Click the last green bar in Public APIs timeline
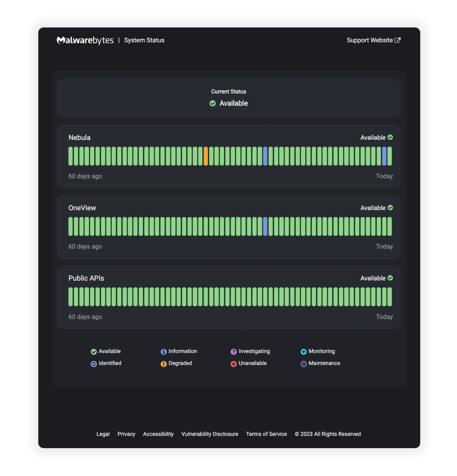Viewport: 457px width, 476px height. coord(389,297)
